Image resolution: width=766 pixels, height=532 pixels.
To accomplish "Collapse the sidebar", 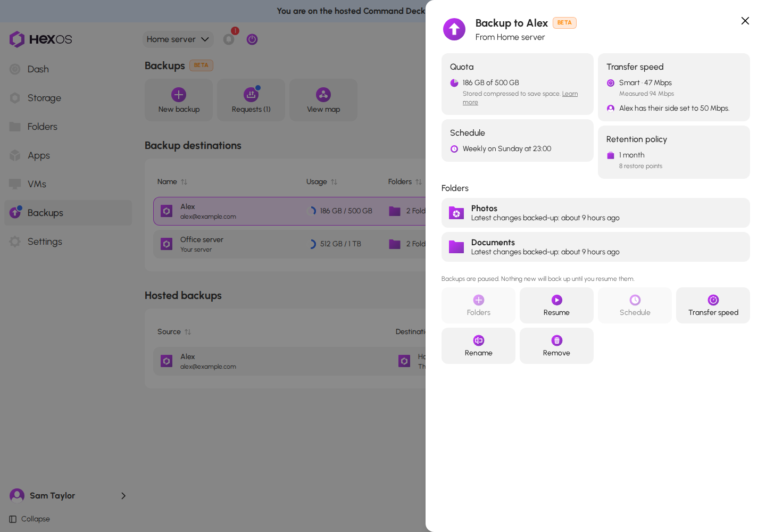I will tap(30, 519).
